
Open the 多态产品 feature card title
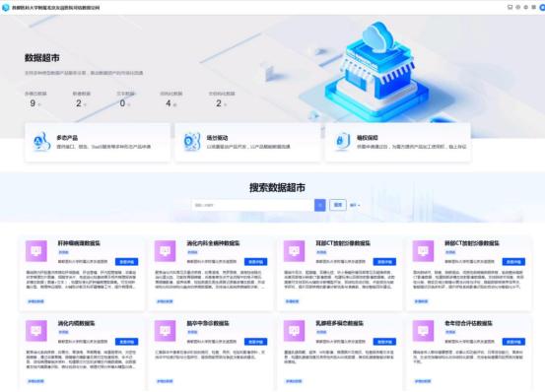67,138
